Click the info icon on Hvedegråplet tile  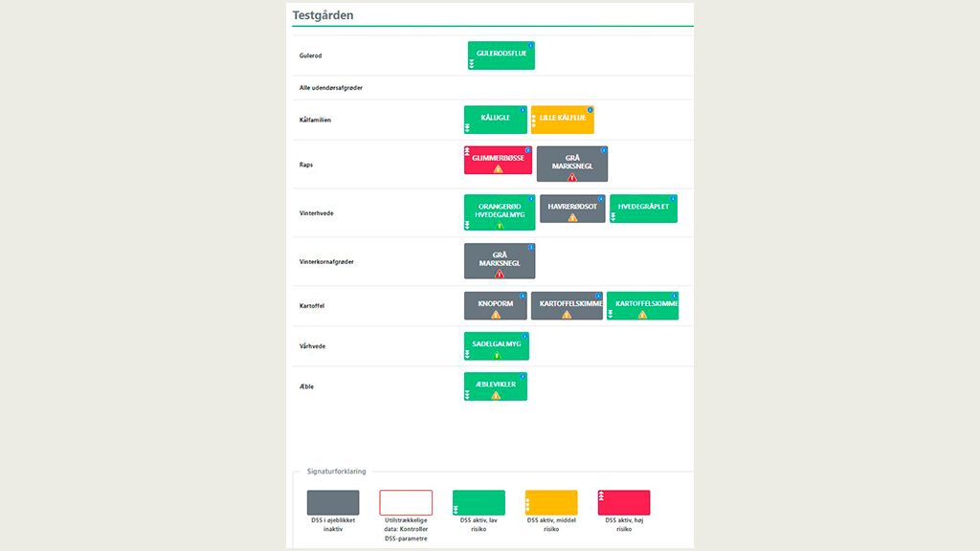pos(674,199)
